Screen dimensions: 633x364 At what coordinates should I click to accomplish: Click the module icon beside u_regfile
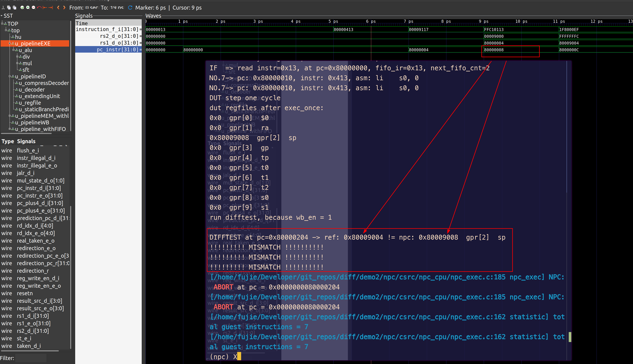point(17,103)
